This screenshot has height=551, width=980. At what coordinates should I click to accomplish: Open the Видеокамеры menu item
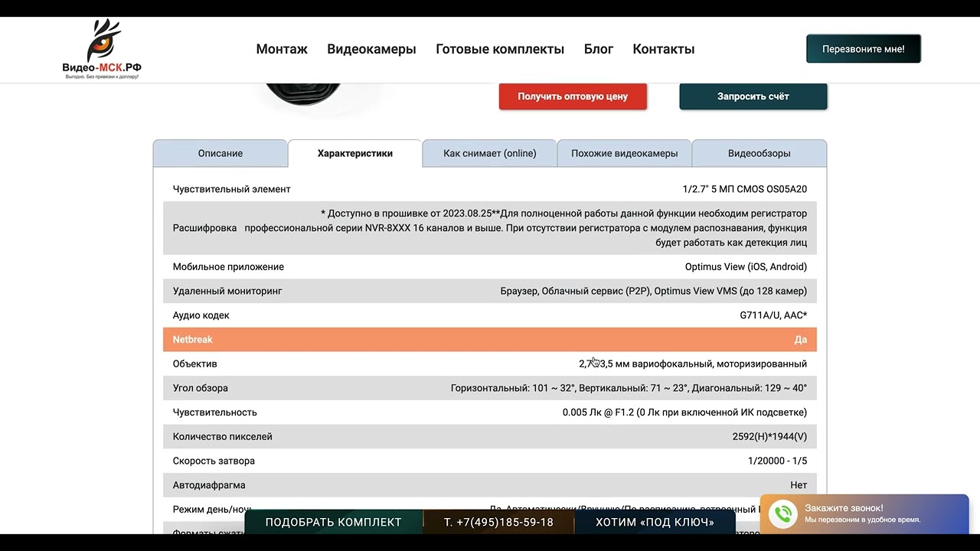tap(371, 49)
